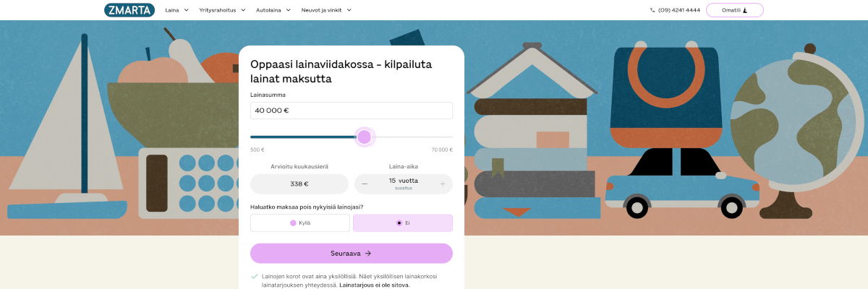Decrease loan term with minus icon
Viewport: 868px width, 289px height.
click(365, 184)
